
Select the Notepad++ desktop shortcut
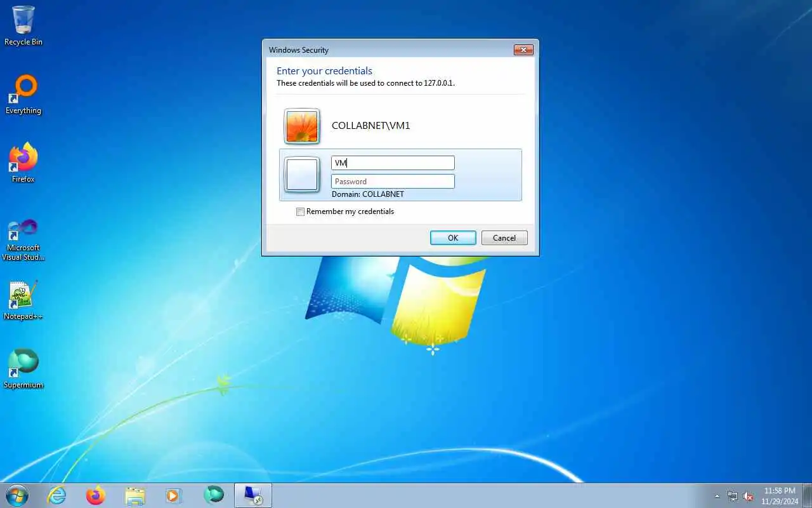coord(23,300)
